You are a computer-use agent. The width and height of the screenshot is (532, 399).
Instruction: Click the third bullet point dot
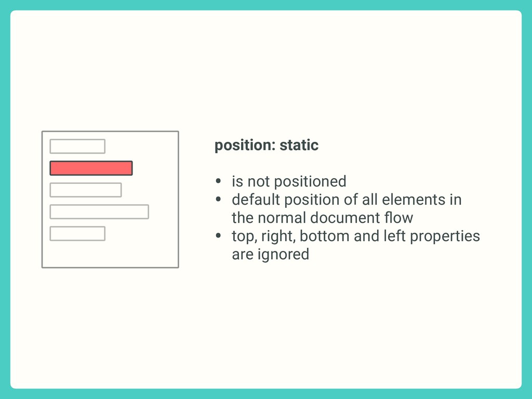click(x=218, y=235)
